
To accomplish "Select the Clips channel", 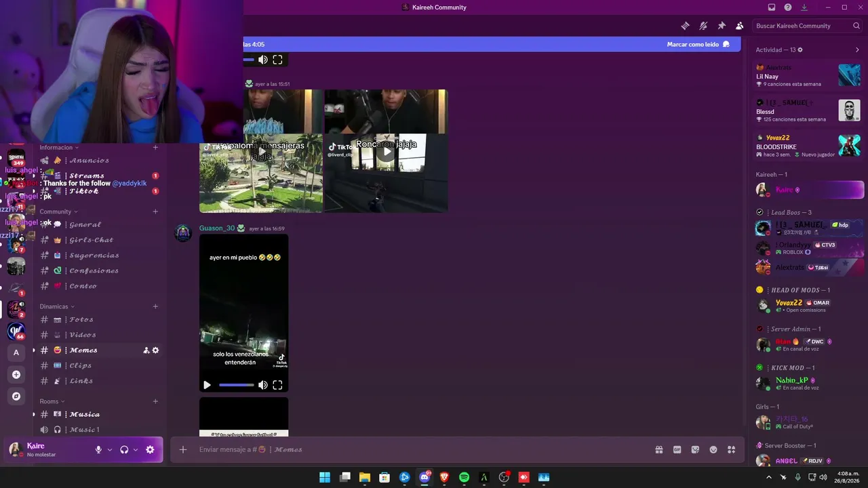I will (99, 365).
